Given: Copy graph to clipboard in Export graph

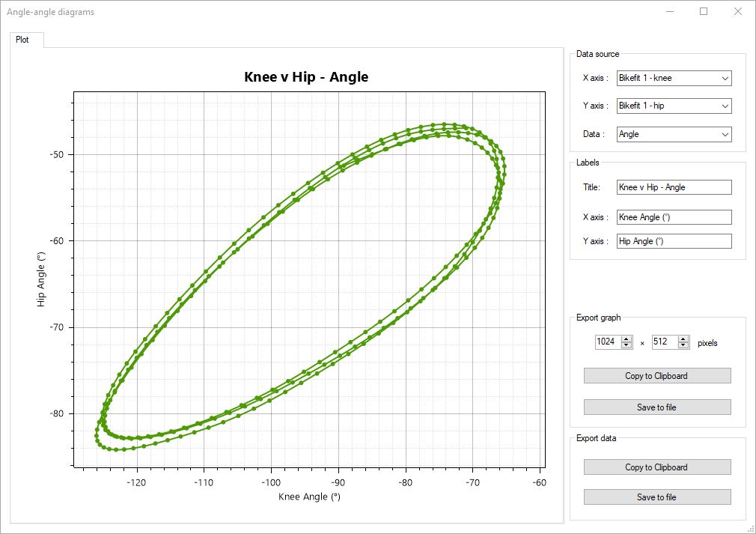Looking at the screenshot, I should 656,376.
